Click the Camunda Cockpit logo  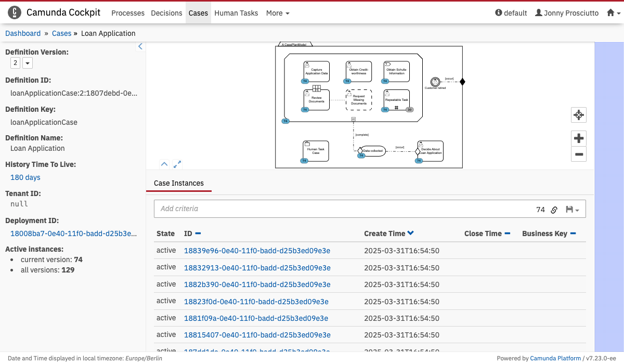coord(15,12)
